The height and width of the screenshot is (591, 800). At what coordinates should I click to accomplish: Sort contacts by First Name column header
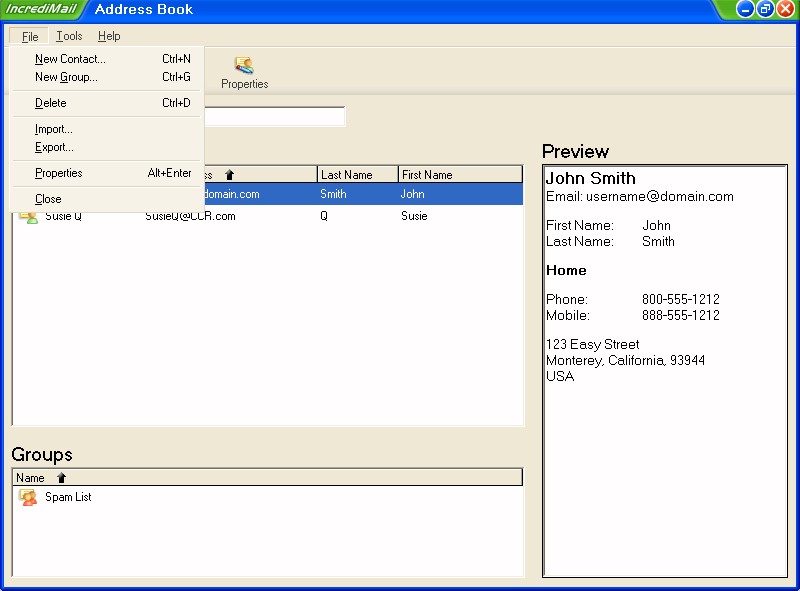(x=459, y=175)
